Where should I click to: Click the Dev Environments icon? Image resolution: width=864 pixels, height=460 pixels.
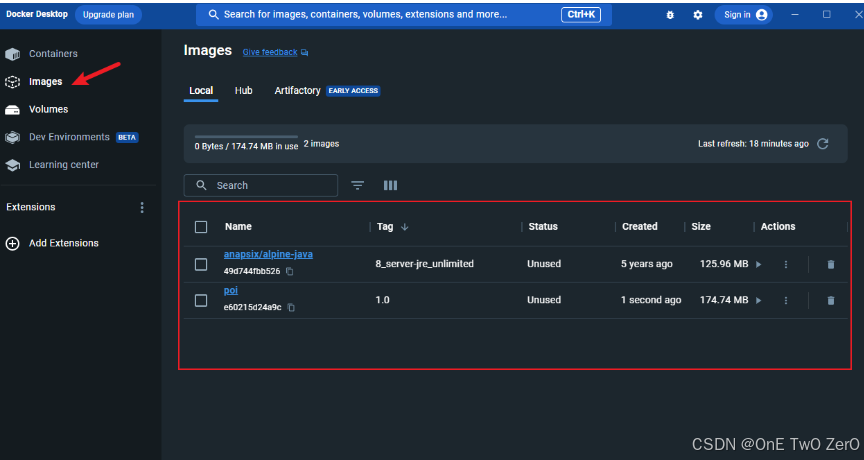pos(13,137)
